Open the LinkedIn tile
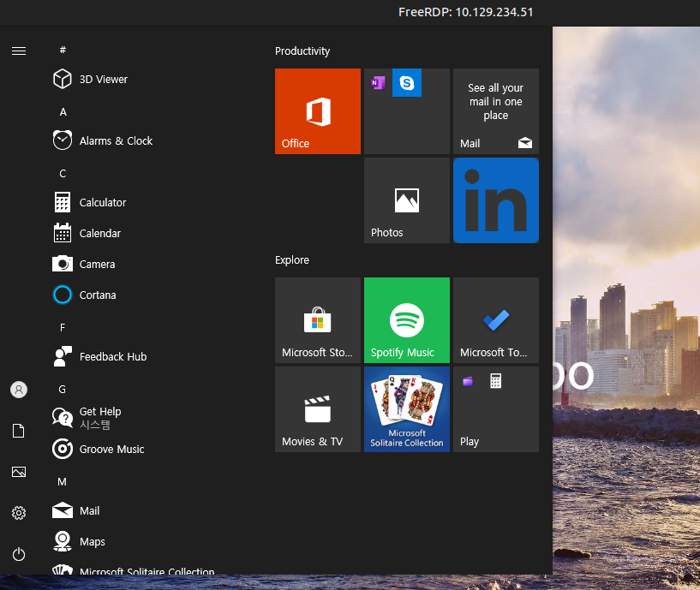The width and height of the screenshot is (700, 590). [x=495, y=200]
